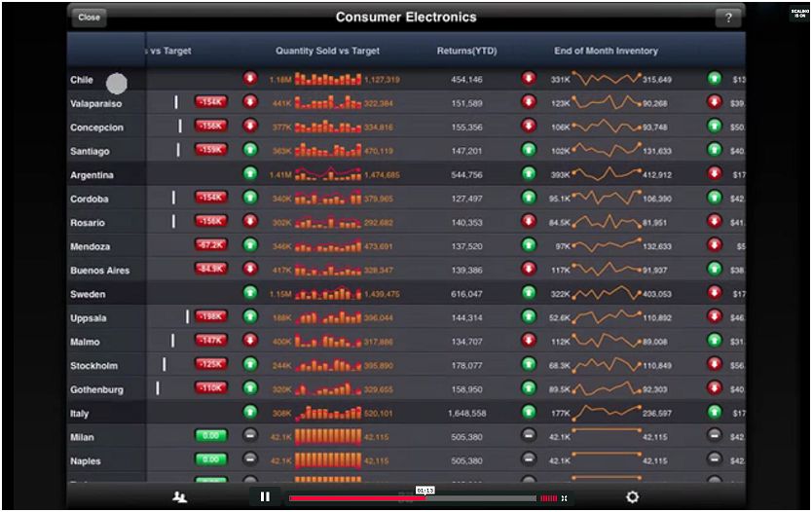Click Milan's gray neutral icon after inventory figures
Image resolution: width=812 pixels, height=512 pixels.
(x=714, y=436)
